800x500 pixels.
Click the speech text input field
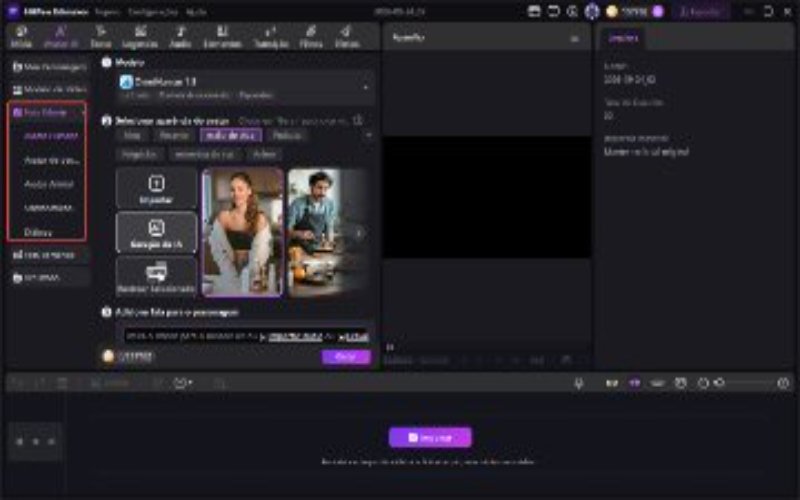(x=247, y=336)
